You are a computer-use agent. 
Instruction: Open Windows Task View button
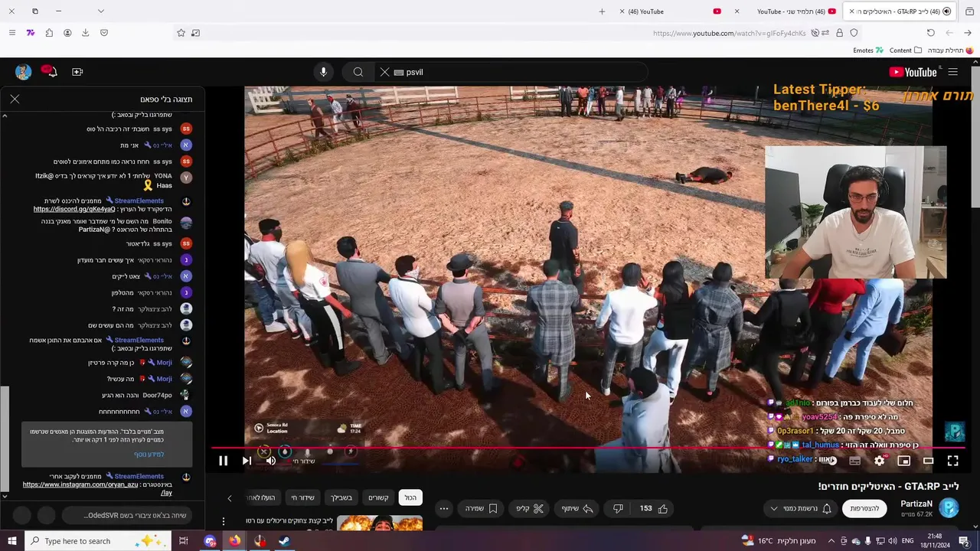point(183,541)
